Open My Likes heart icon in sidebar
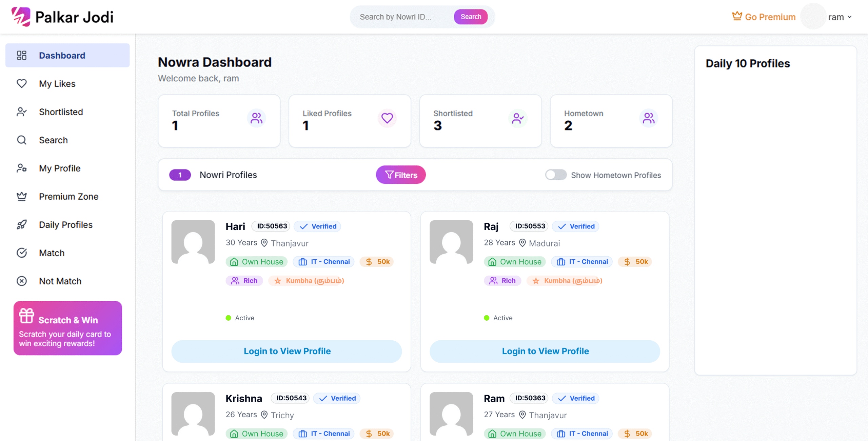 (x=22, y=83)
